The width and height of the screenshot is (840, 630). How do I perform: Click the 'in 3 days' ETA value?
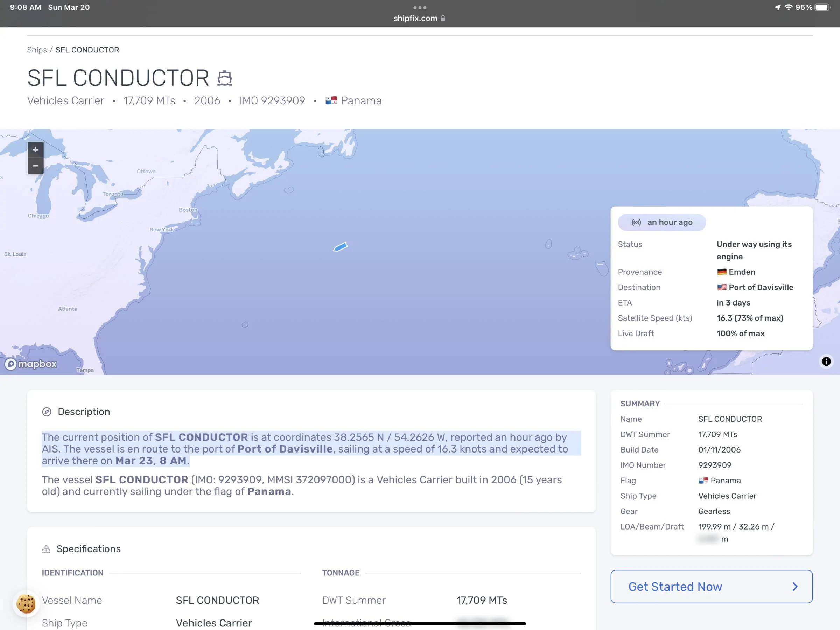[x=733, y=303]
